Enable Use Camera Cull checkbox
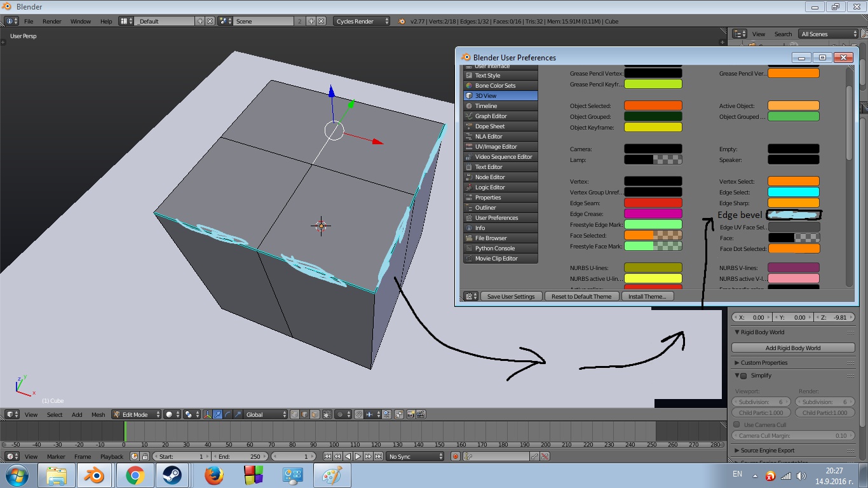 (737, 424)
